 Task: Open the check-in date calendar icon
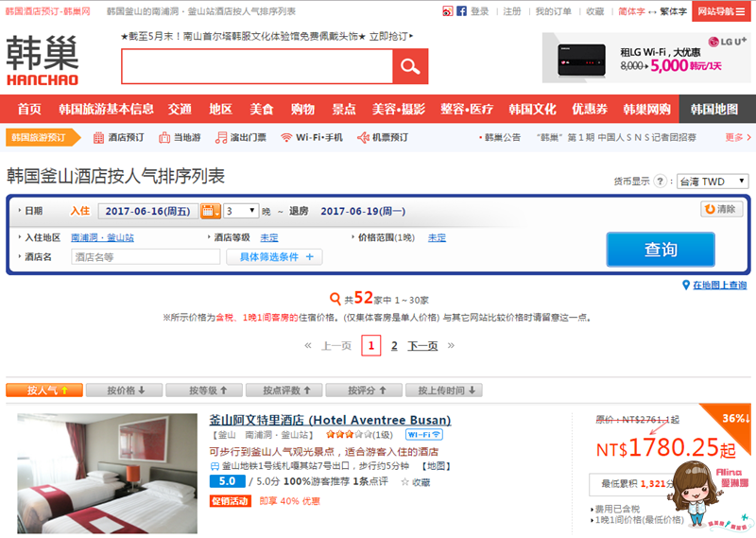coord(211,211)
